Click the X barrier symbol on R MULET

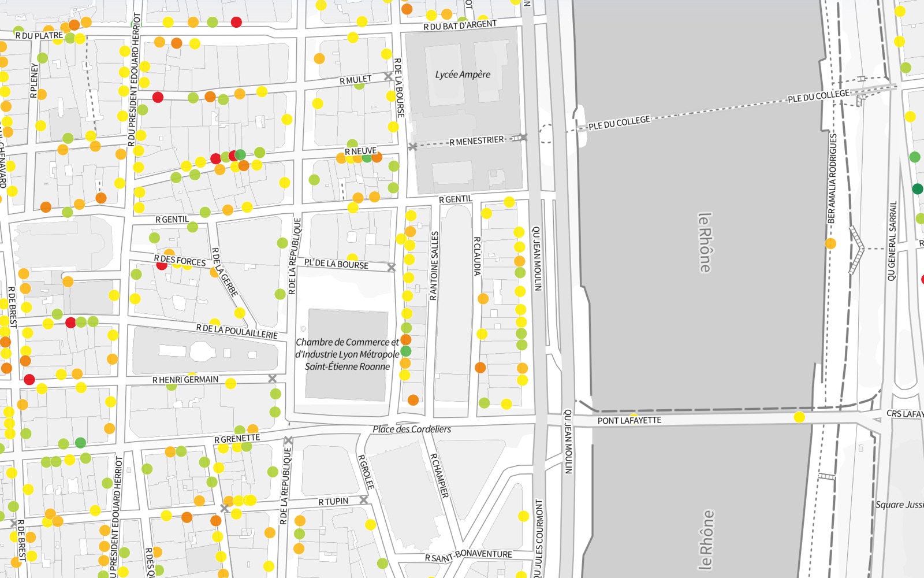pos(388,77)
